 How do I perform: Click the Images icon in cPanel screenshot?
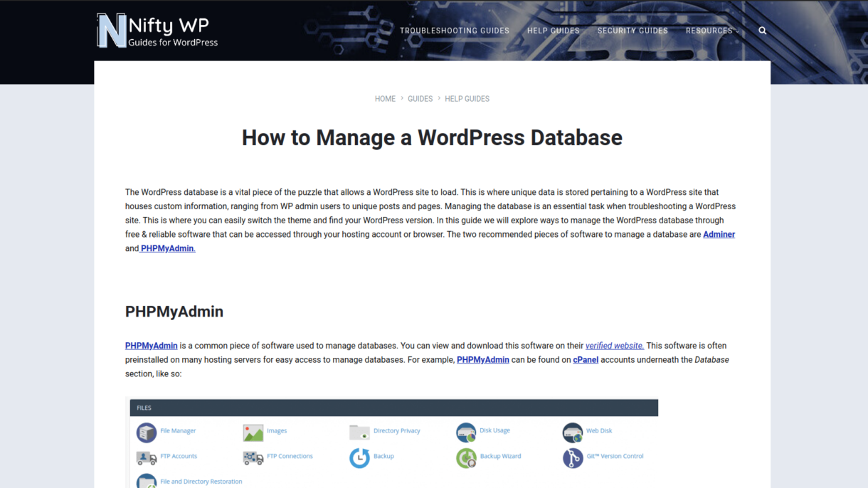pyautogui.click(x=253, y=432)
